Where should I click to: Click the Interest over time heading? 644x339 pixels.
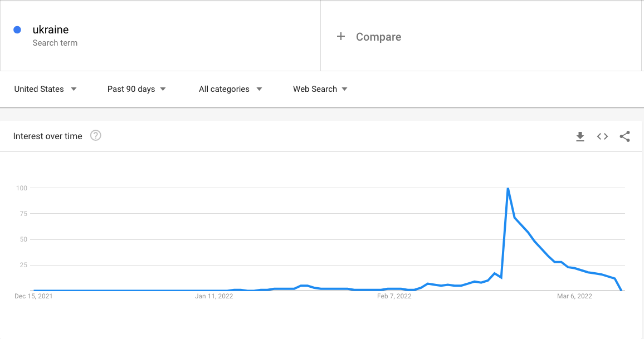tap(48, 136)
